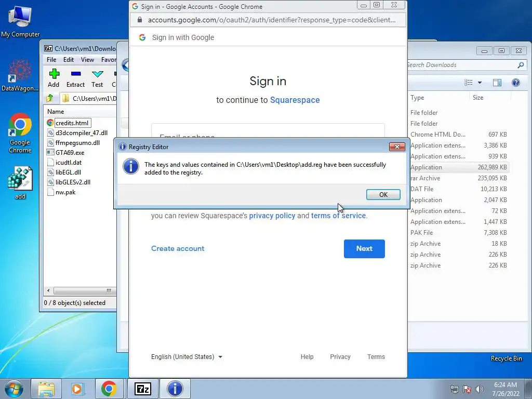This screenshot has width=532, height=399.
Task: Click the search magnifier in Explorer
Action: click(x=521, y=65)
